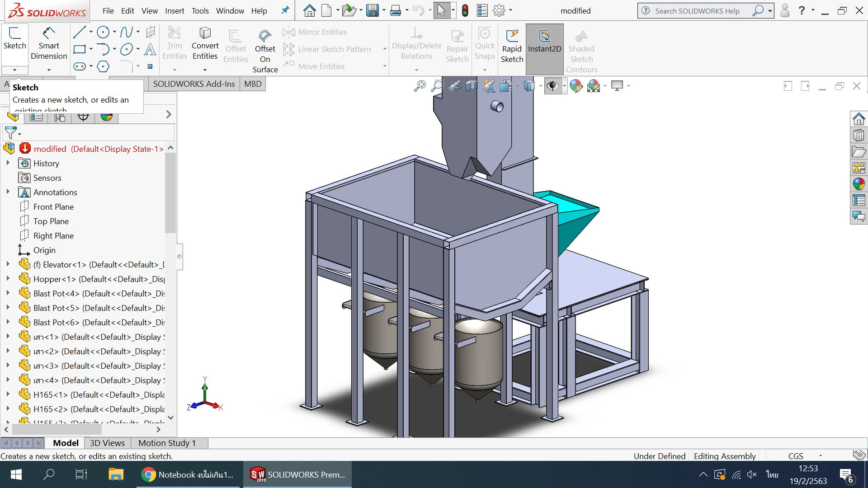Open the Design Library task pane icon
This screenshot has height=488, width=868.
coord(859,135)
